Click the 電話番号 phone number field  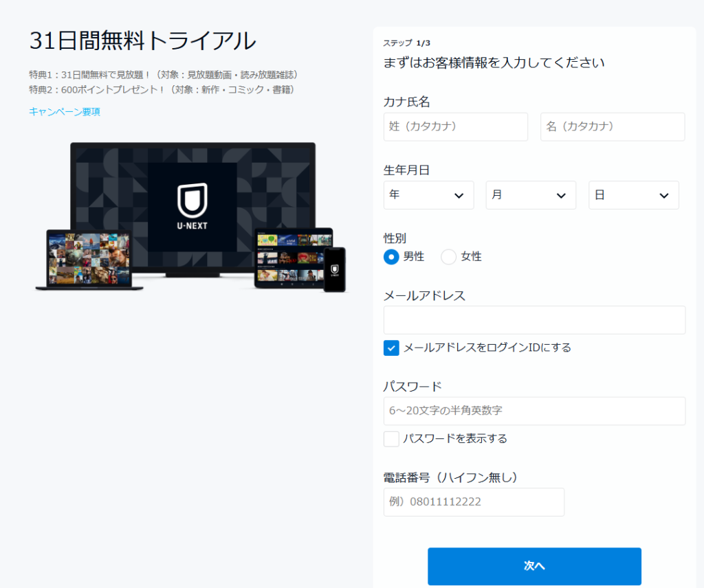[474, 502]
